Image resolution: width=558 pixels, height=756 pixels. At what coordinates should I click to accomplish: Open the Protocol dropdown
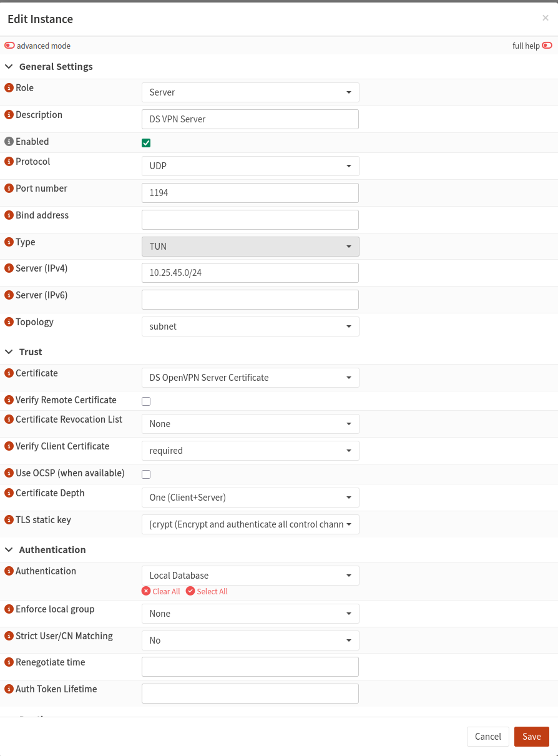pos(250,166)
